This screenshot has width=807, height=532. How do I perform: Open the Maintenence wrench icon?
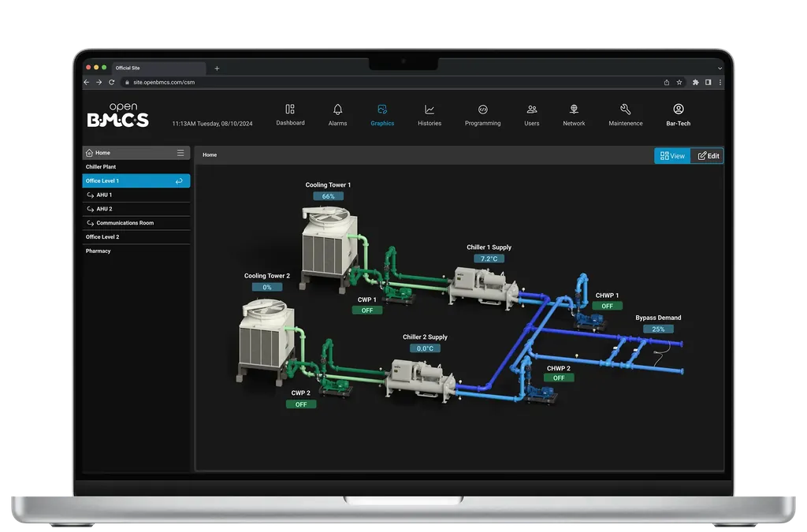click(625, 110)
